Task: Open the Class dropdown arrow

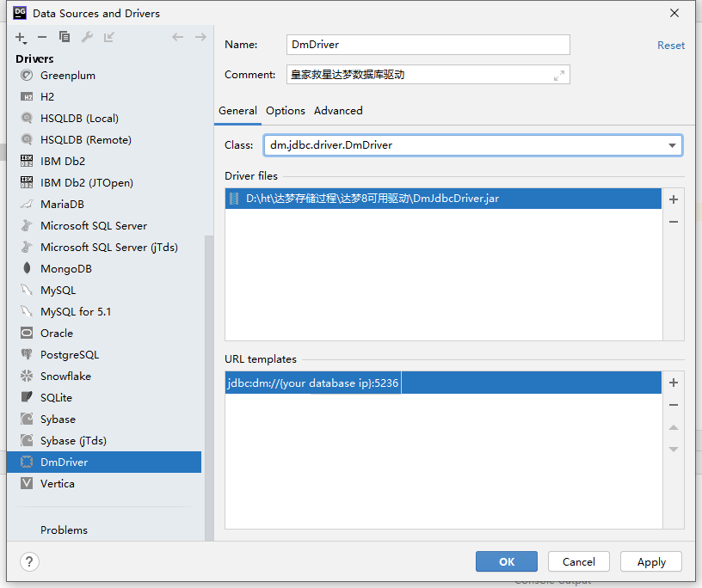Action: point(672,145)
